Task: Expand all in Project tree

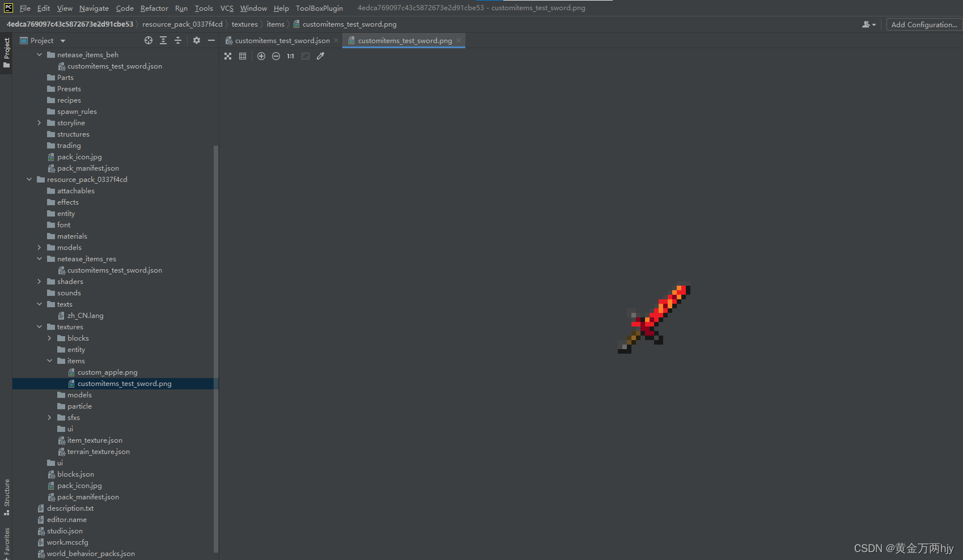Action: [x=163, y=40]
